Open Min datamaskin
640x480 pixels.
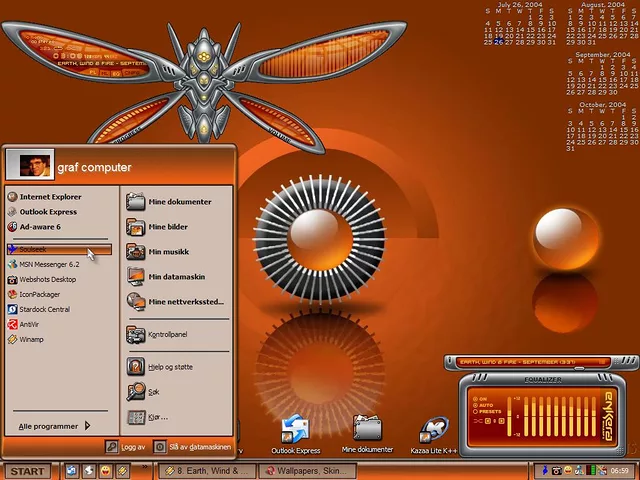165,277
